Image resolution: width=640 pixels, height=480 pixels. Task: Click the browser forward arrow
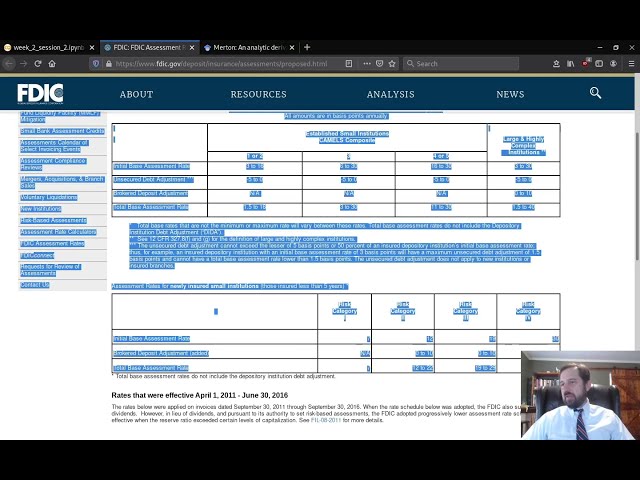tap(23, 64)
